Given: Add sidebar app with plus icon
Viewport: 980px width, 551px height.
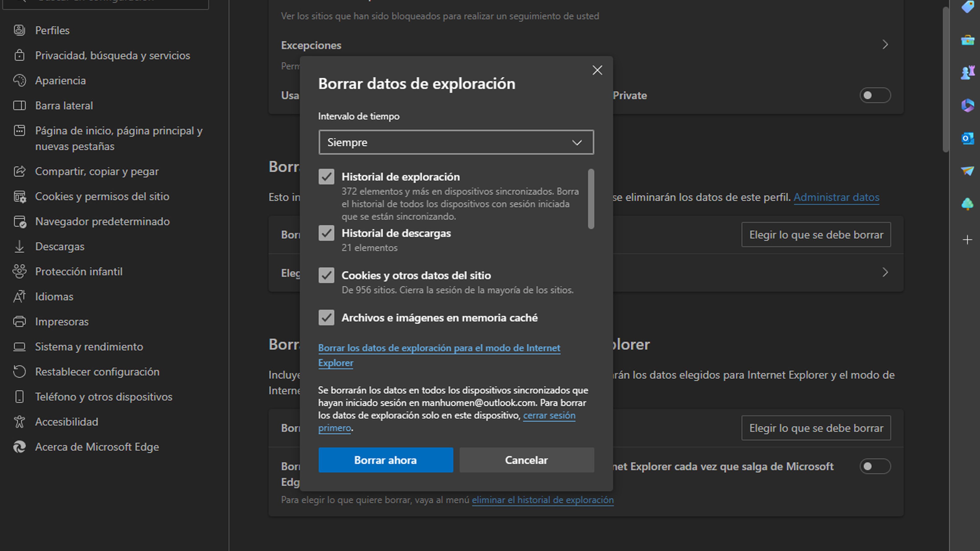Looking at the screenshot, I should 967,240.
